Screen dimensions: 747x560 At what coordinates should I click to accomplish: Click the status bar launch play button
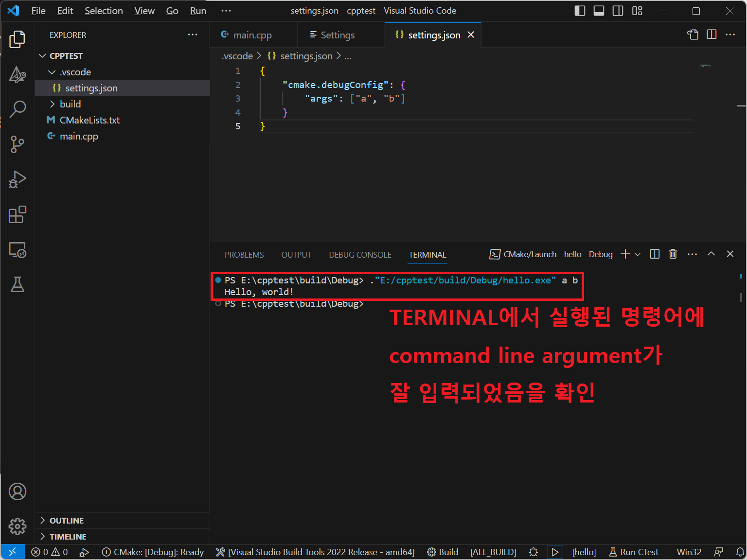click(555, 552)
